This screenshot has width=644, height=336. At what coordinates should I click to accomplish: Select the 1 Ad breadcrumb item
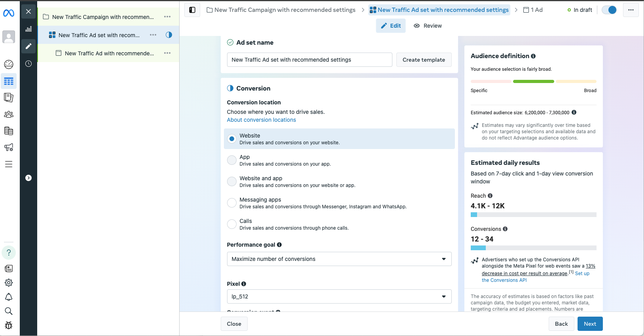pyautogui.click(x=533, y=10)
